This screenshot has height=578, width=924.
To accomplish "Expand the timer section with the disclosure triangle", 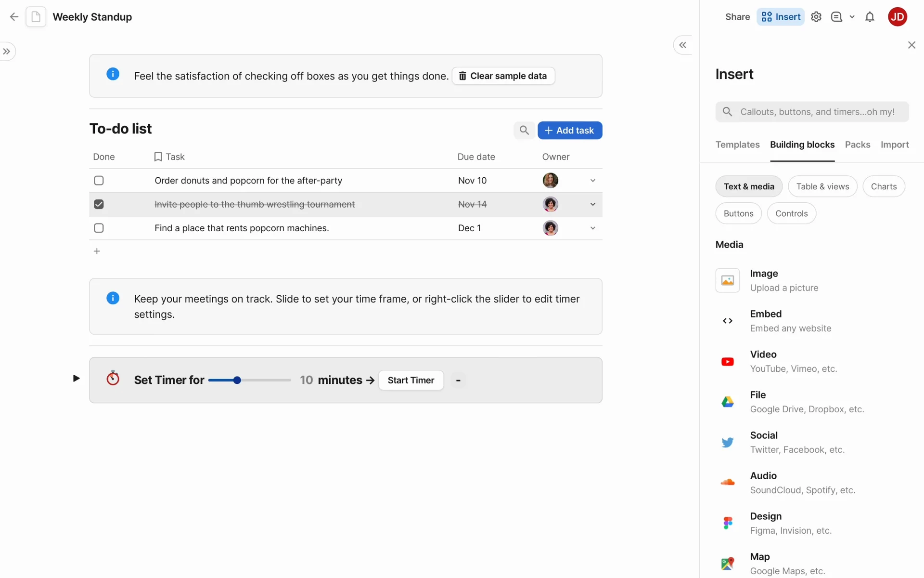I will (x=76, y=379).
